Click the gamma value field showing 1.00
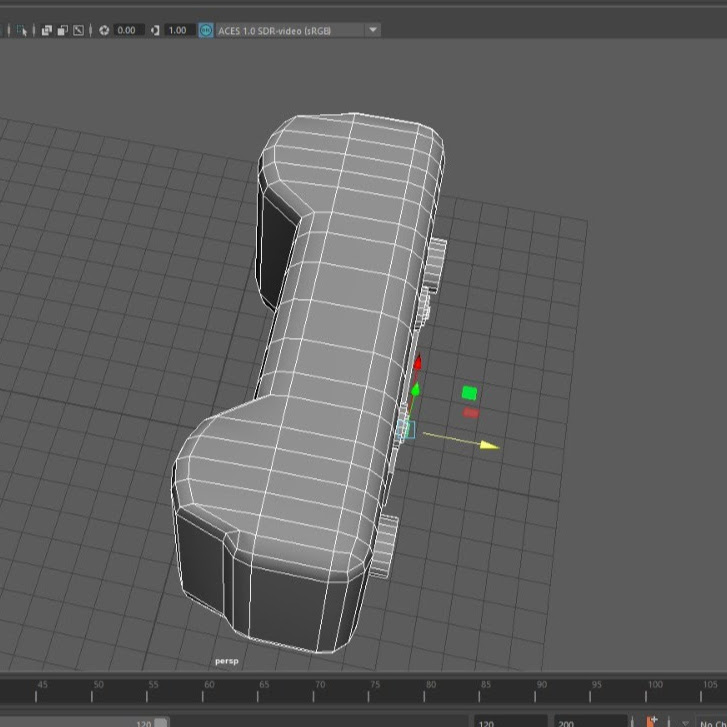 [179, 31]
